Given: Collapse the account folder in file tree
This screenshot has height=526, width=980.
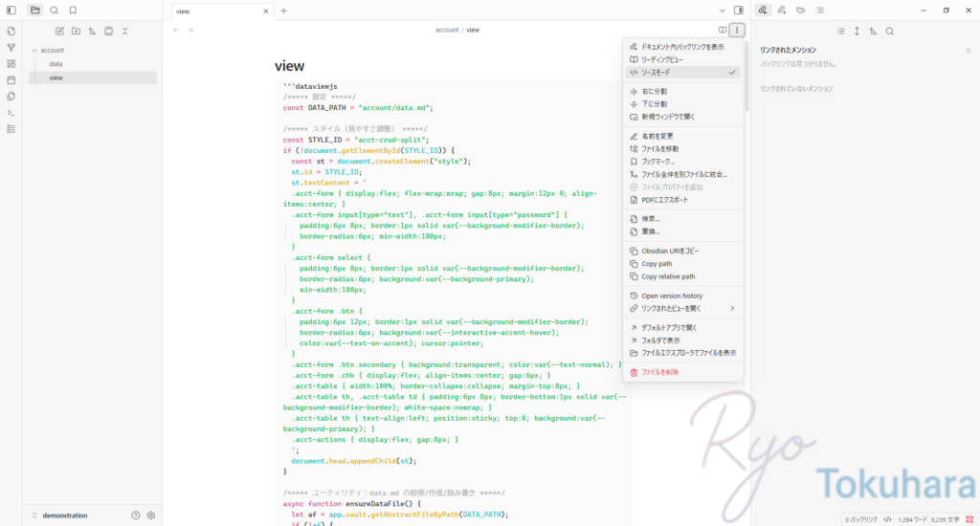Looking at the screenshot, I should point(34,50).
